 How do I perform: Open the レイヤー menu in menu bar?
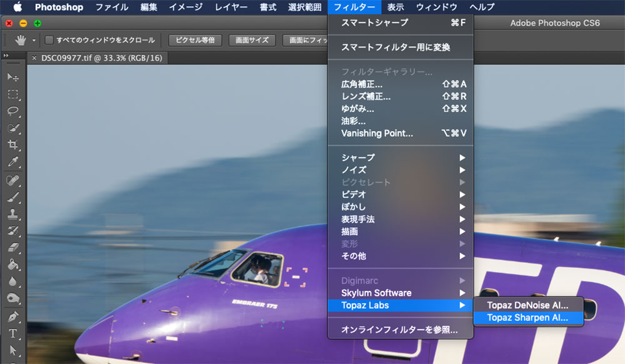point(231,7)
